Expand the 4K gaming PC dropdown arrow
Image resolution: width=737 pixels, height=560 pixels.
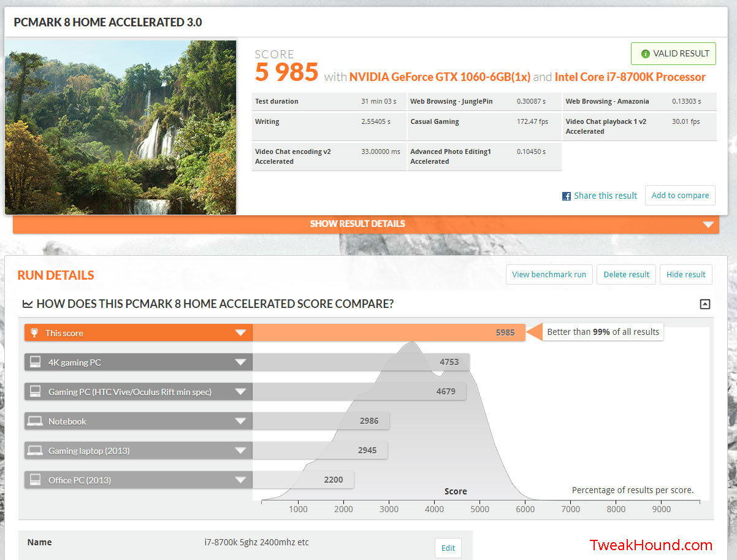click(x=240, y=362)
